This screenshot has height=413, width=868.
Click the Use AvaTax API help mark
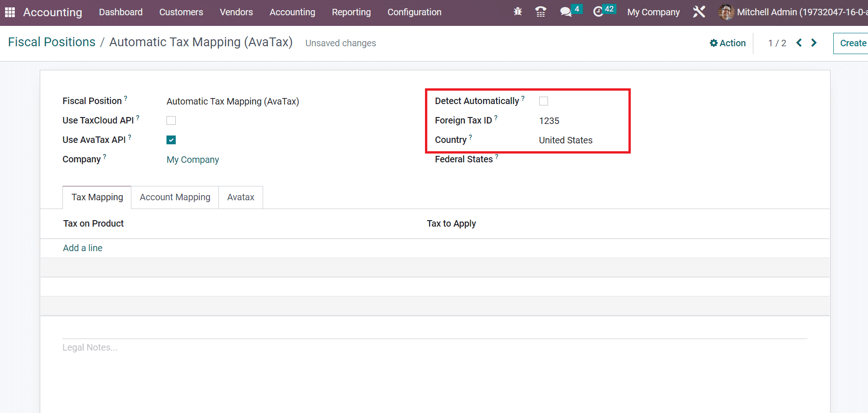click(129, 137)
